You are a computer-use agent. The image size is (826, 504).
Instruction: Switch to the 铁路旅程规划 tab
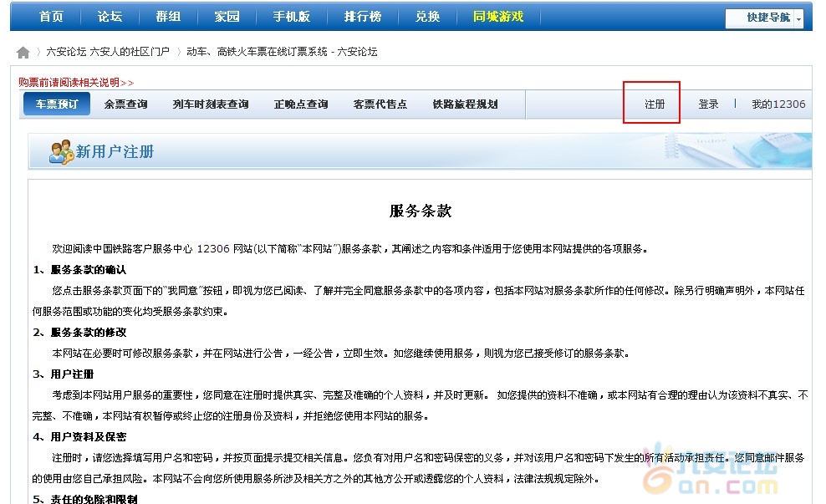[x=466, y=104]
